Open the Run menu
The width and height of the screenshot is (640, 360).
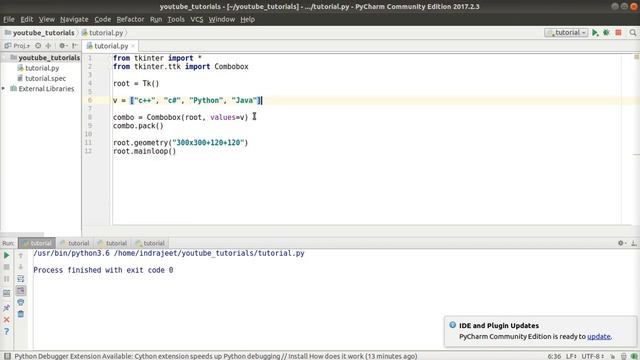click(x=156, y=19)
